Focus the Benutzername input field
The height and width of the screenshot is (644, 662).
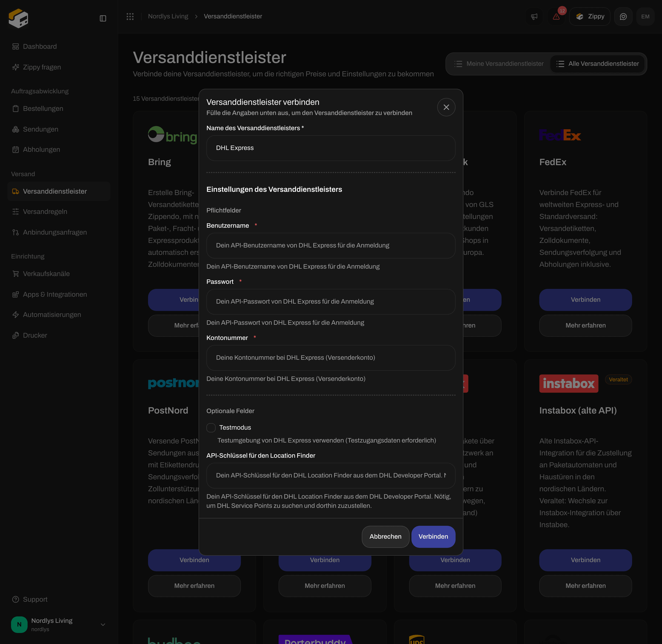click(x=331, y=246)
